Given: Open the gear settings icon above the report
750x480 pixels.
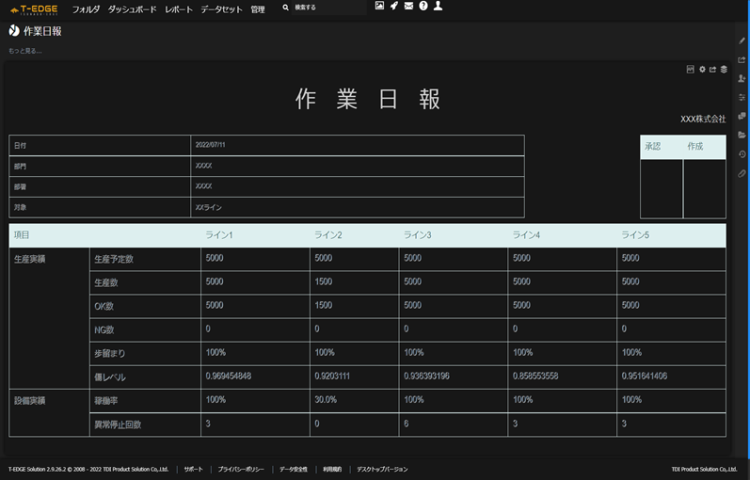Looking at the screenshot, I should (x=702, y=69).
